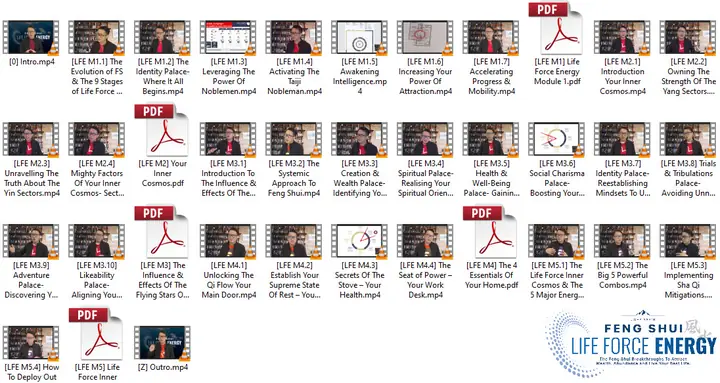Click the file name "[0] Intro.mp4"
Screen dimensions: 720x383
tap(31, 62)
